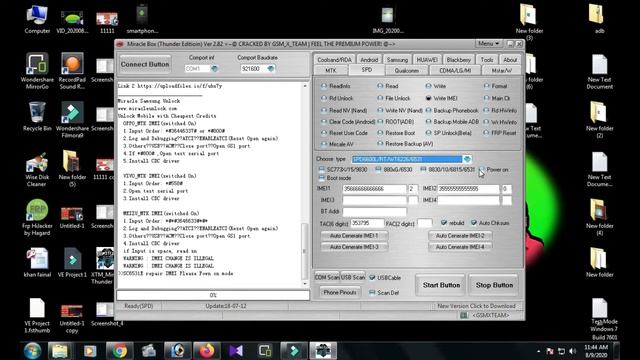
Task: Select the Format radio option
Action: tap(486, 86)
